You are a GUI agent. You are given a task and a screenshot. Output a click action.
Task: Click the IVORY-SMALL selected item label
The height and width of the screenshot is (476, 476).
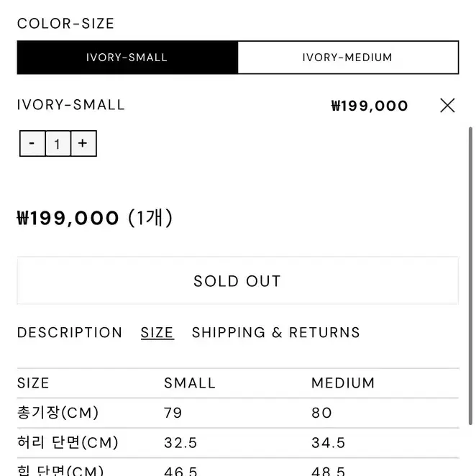click(x=71, y=105)
